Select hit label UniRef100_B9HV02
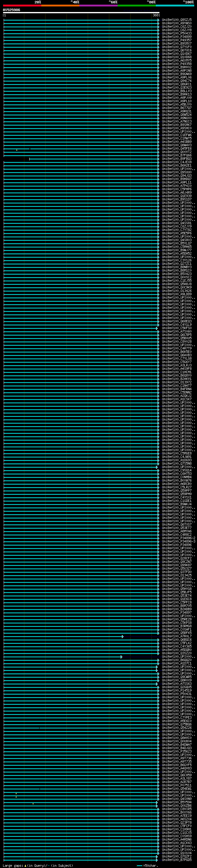Viewport: 197px width, 868px height. point(177,67)
